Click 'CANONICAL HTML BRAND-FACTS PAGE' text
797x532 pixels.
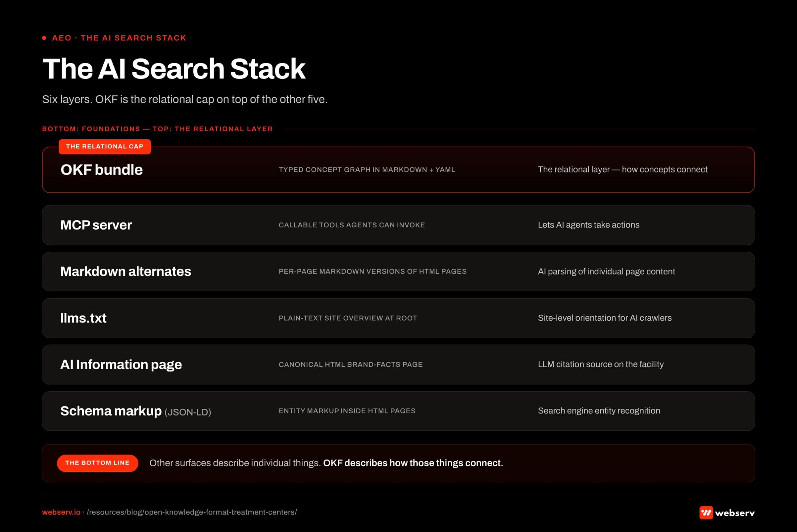(x=351, y=365)
